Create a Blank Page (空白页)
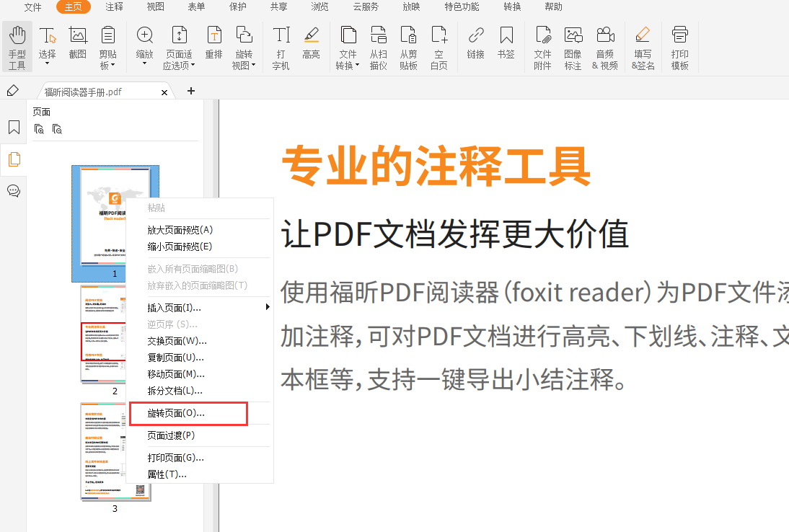 click(438, 48)
